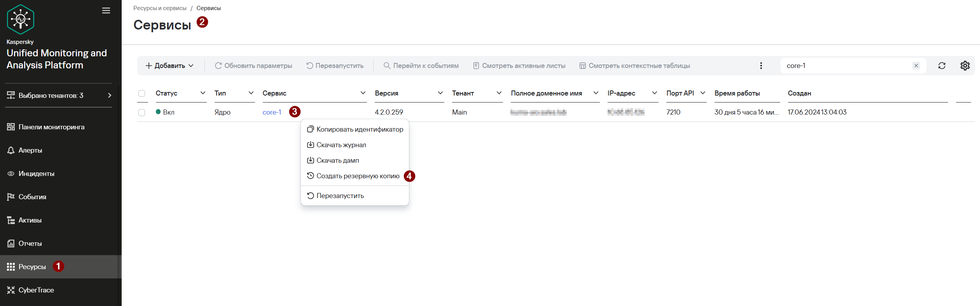
Task: Click the download log icon
Action: pyautogui.click(x=311, y=145)
